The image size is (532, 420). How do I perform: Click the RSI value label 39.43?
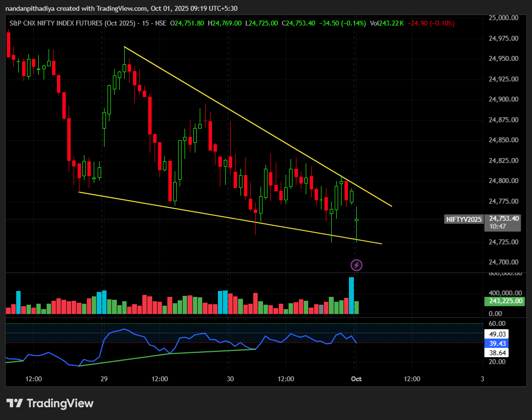coord(496,343)
